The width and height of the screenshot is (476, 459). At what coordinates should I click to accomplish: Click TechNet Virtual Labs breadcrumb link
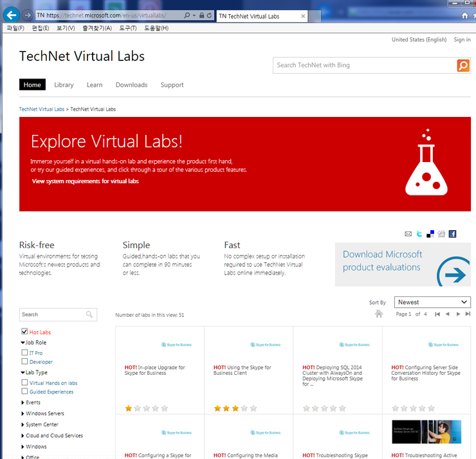click(x=42, y=109)
